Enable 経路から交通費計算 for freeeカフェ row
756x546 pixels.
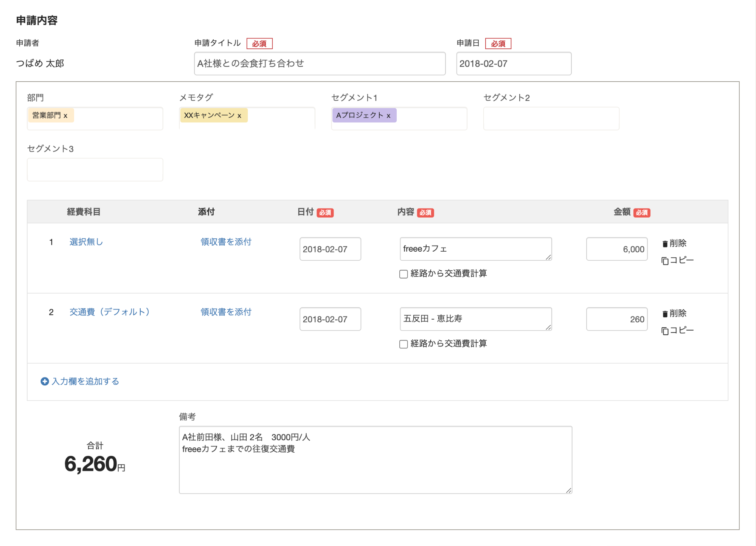point(404,274)
